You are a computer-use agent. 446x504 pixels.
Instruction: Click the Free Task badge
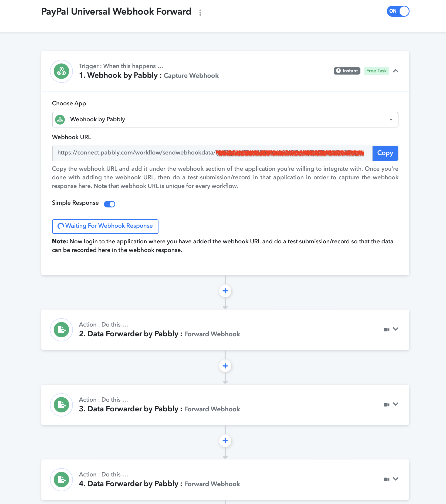pos(376,71)
